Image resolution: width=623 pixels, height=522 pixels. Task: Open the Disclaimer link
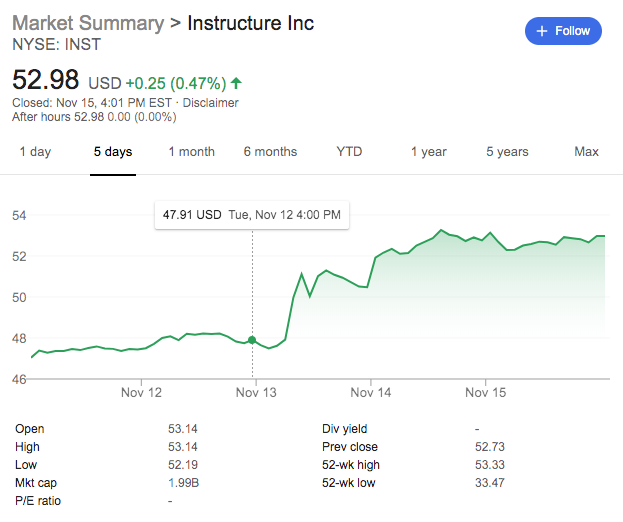coord(210,103)
